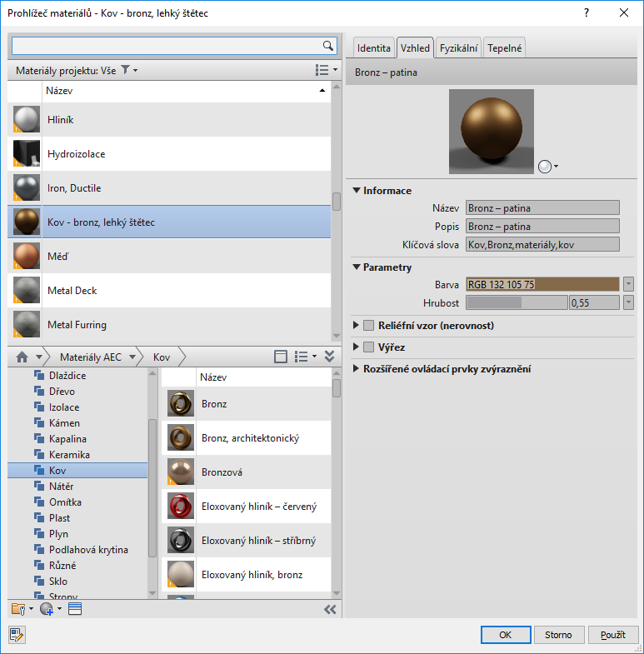Select Metal Deck material row
Viewport: 644px width, 654px height.
coord(169,290)
